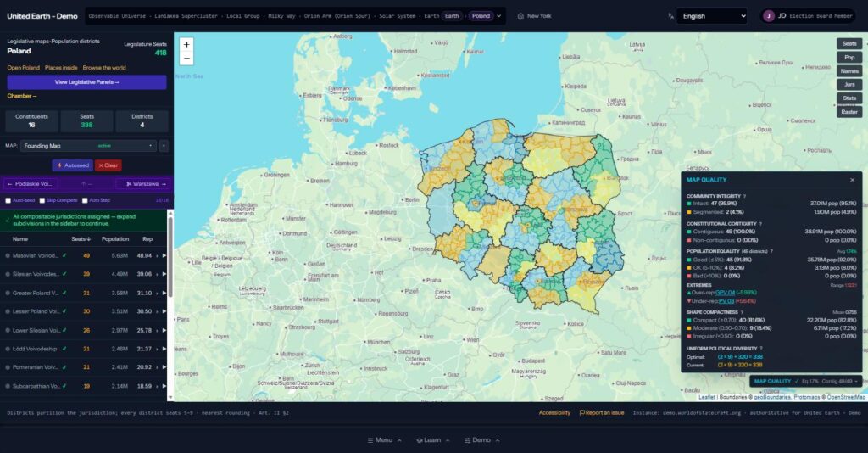Select Poland in the breadcrumb
Image resolution: width=868 pixels, height=453 pixels.
click(x=481, y=16)
